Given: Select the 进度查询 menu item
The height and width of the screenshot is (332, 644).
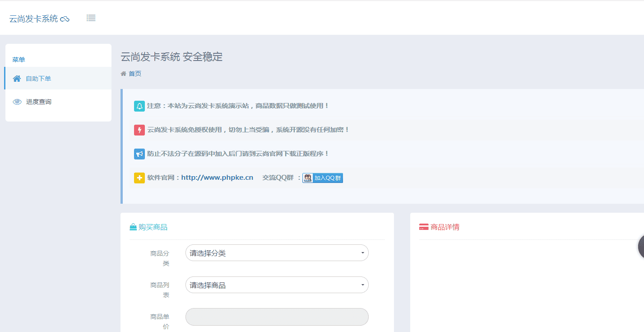Looking at the screenshot, I should tap(40, 101).
